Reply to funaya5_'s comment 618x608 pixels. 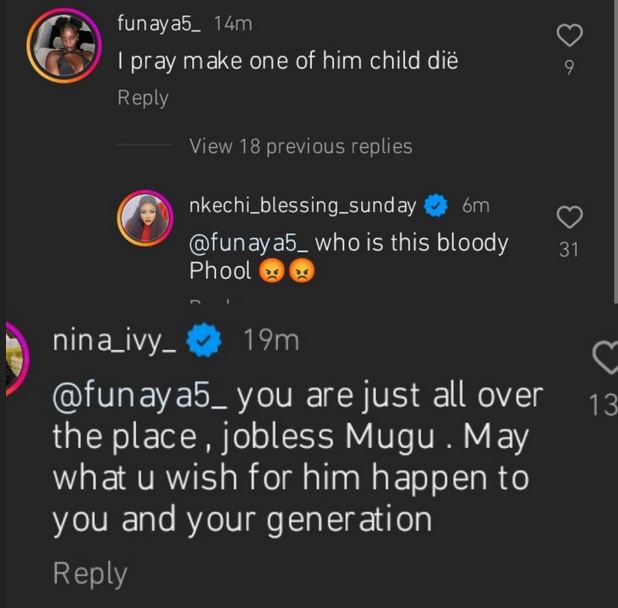[x=143, y=98]
